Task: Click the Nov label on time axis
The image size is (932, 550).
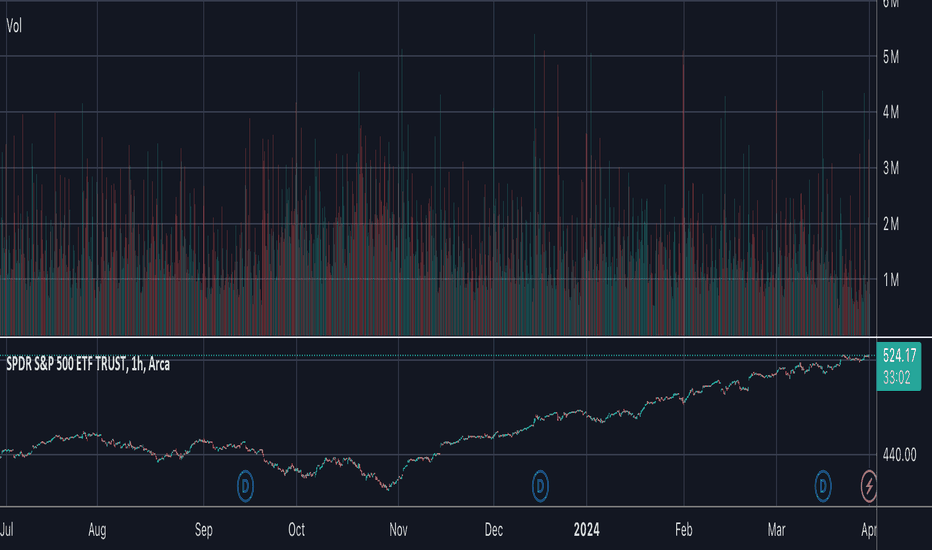Action: (398, 530)
